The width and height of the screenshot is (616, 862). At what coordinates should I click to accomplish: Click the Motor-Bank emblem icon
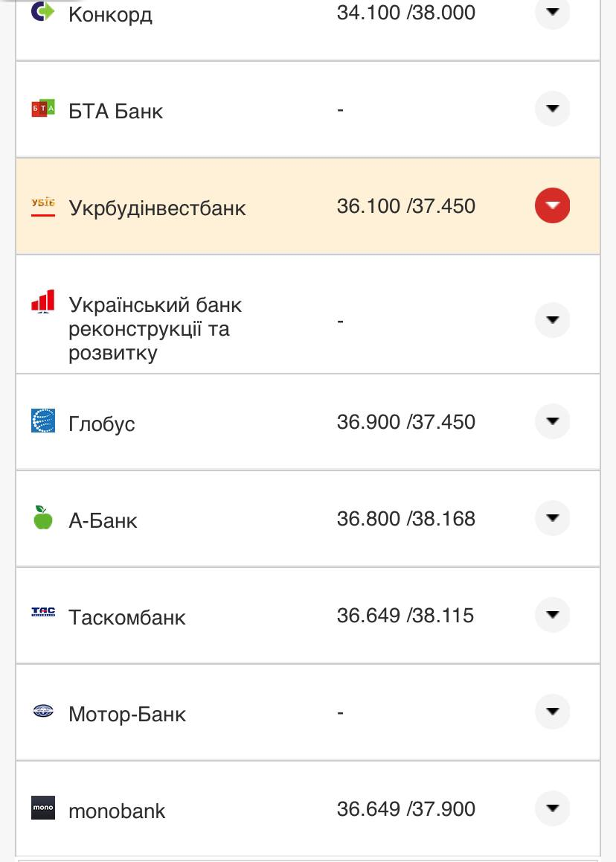coord(43,712)
